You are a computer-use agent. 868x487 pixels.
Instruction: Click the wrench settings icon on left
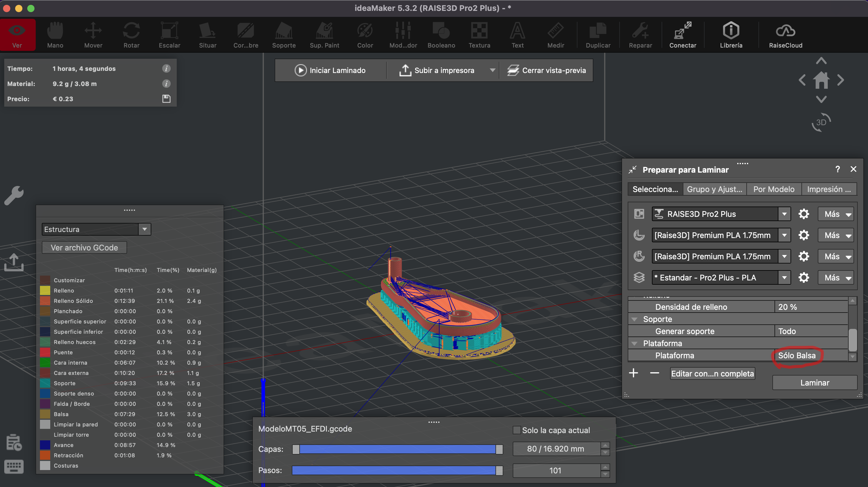click(x=14, y=196)
